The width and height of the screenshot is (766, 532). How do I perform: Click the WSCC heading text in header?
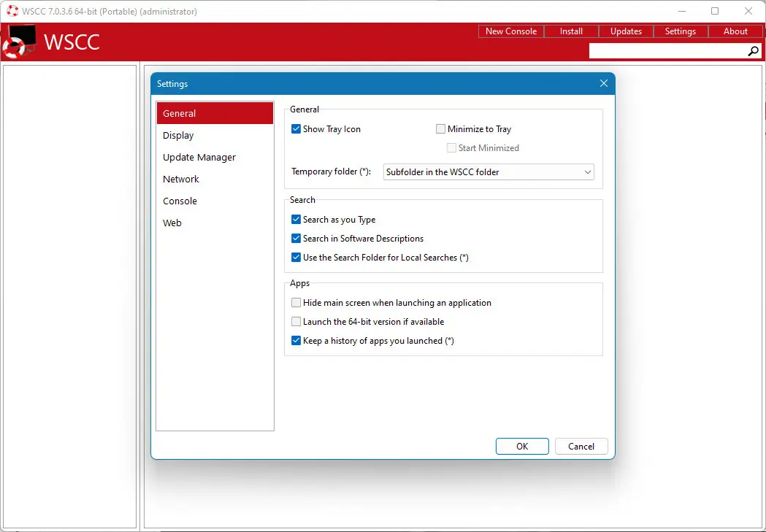72,42
